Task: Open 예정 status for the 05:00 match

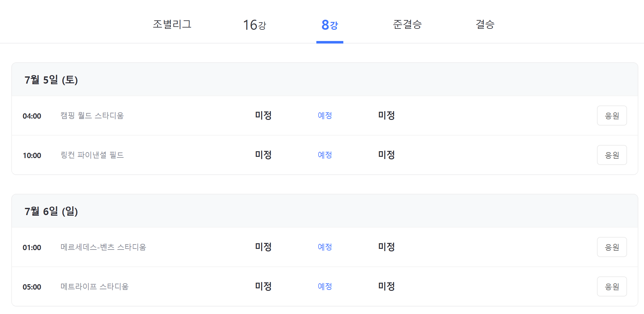Action: [x=325, y=286]
